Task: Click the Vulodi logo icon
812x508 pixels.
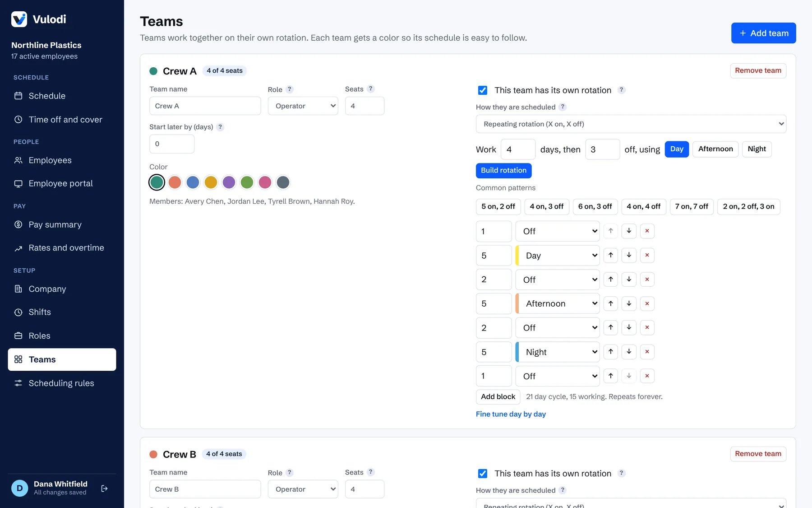Action: [x=19, y=19]
